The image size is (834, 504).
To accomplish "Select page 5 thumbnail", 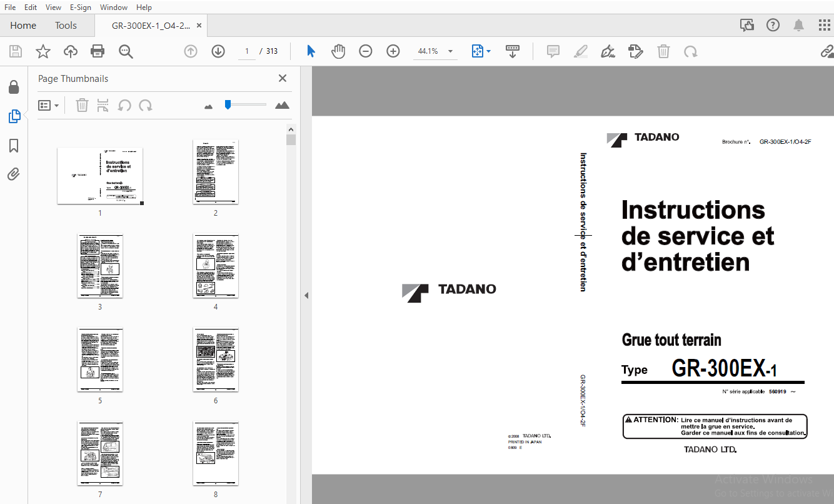I will [100, 360].
